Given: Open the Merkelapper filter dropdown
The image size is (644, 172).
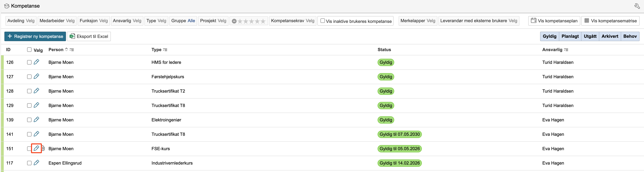Looking at the screenshot, I should tap(418, 21).
